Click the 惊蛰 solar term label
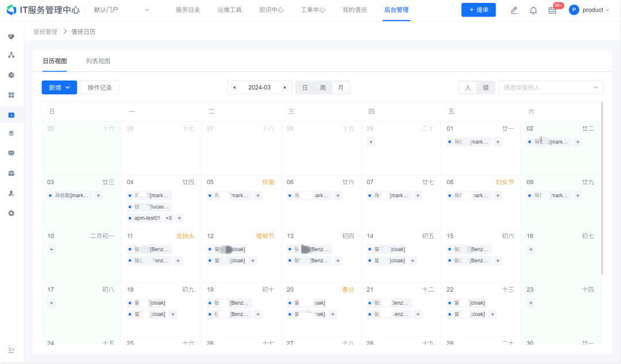 pos(268,182)
